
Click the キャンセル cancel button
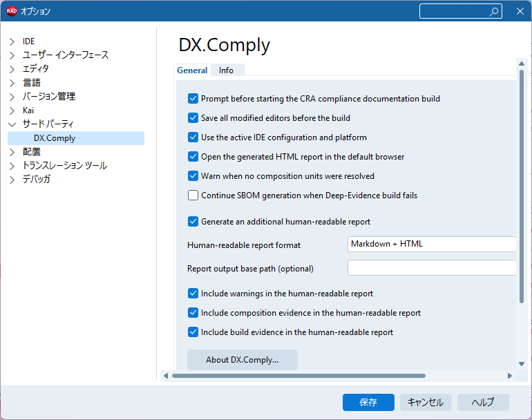(426, 402)
